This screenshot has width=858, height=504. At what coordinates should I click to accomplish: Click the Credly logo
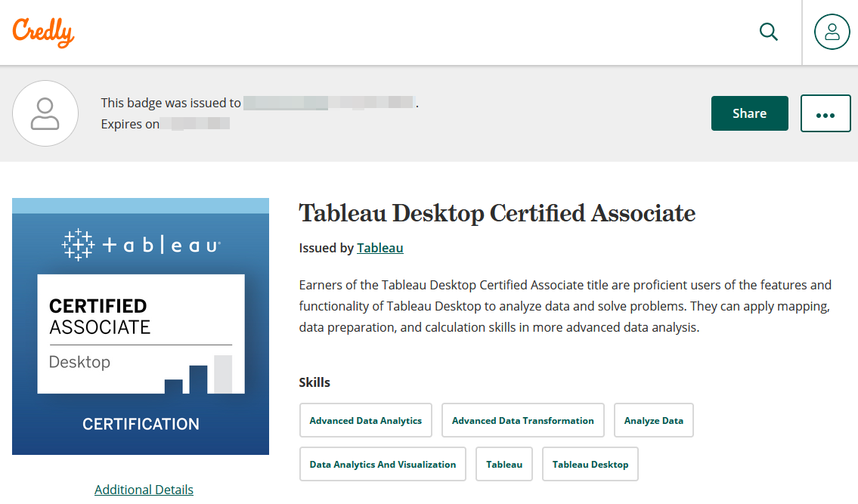pyautogui.click(x=42, y=32)
